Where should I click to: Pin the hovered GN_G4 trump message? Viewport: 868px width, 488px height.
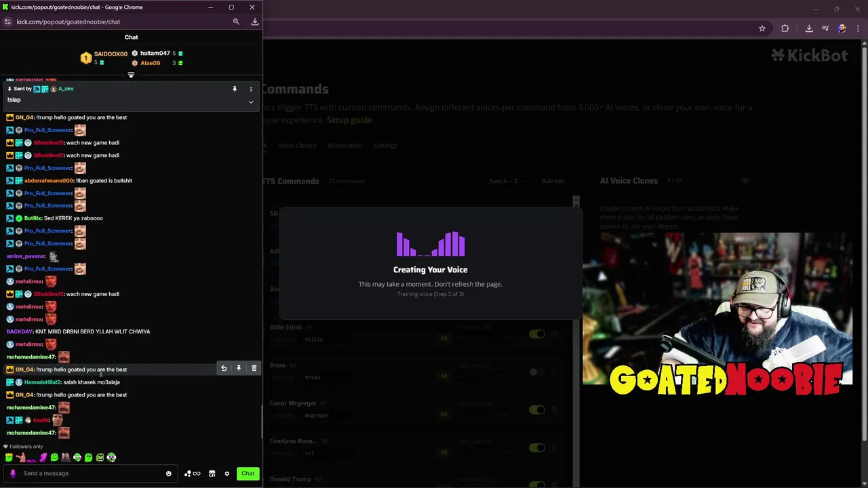pos(239,368)
